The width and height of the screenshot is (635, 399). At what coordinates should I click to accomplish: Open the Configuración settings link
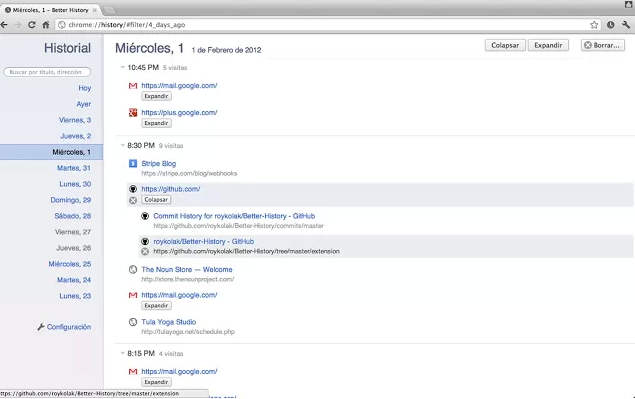coord(69,327)
